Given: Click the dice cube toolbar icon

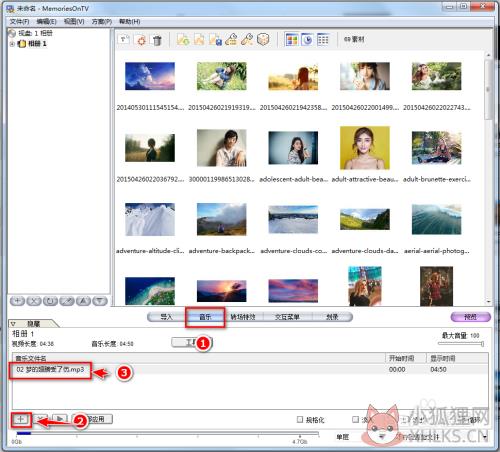Looking at the screenshot, I should click(x=263, y=40).
